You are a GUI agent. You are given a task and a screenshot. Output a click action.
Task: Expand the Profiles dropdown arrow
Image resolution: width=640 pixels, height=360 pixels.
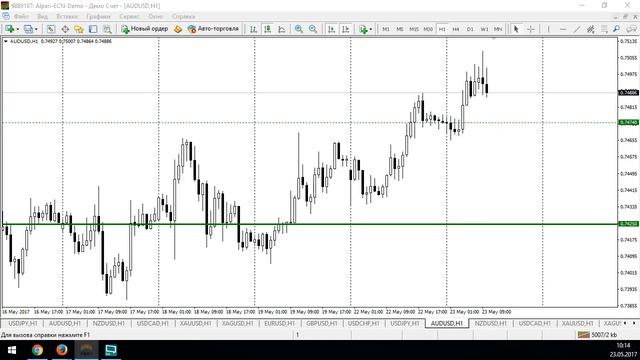(36, 29)
